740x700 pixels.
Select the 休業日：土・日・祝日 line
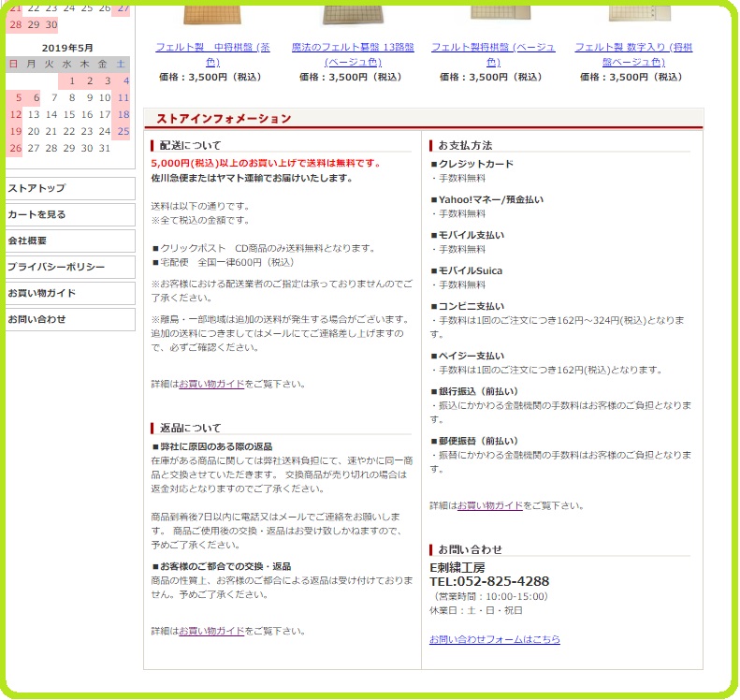pos(475,611)
